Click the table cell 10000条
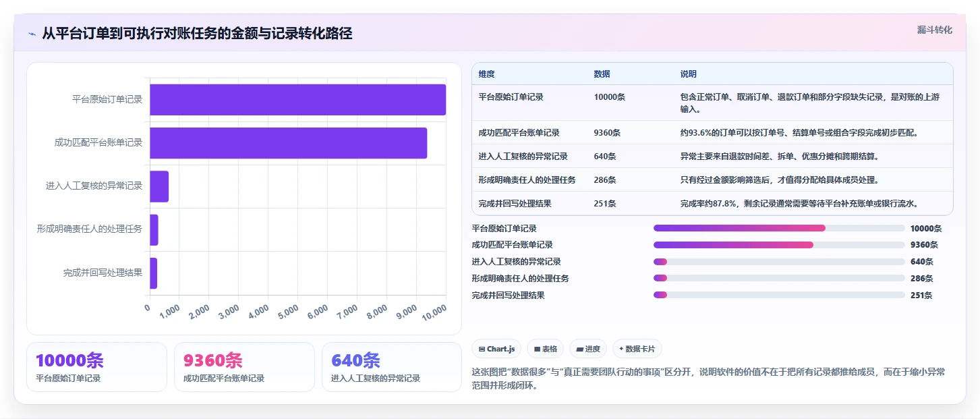 (610, 97)
